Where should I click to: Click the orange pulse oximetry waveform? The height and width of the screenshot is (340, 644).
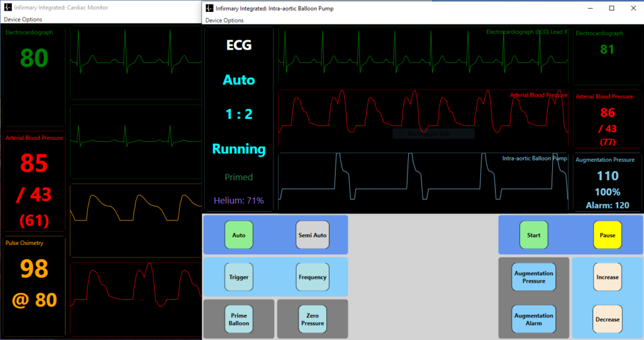click(x=136, y=220)
